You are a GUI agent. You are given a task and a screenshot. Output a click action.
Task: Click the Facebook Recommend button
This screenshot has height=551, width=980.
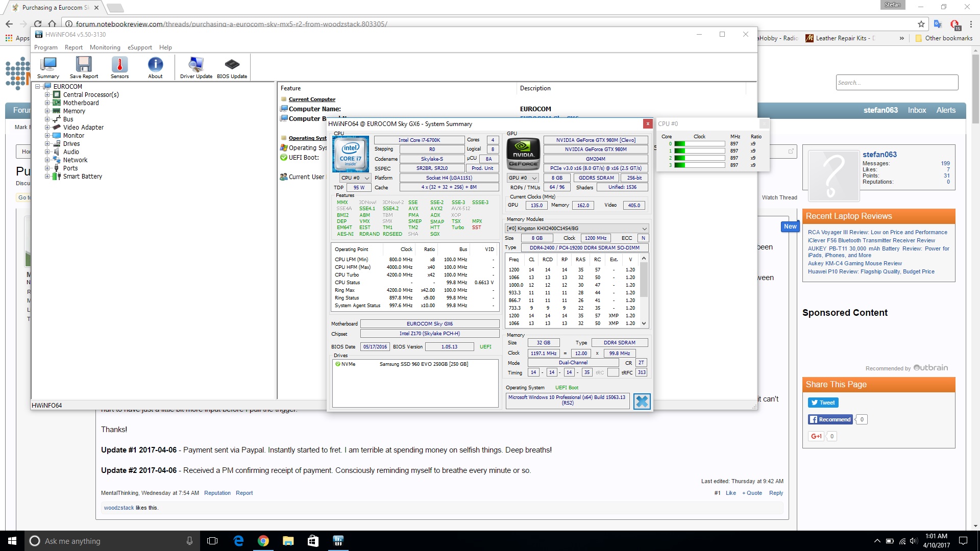click(830, 419)
